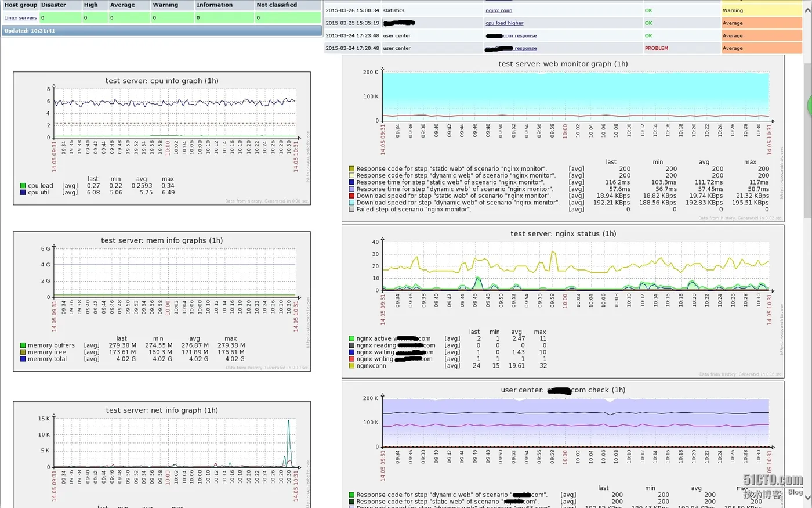The image size is (812, 508).
Task: Click the memory buffers min value 274.55 M
Action: [x=158, y=345]
